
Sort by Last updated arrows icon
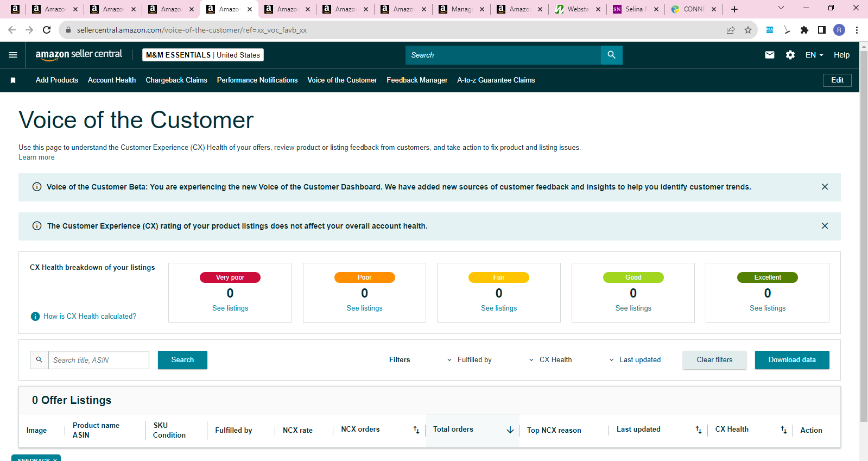699,430
